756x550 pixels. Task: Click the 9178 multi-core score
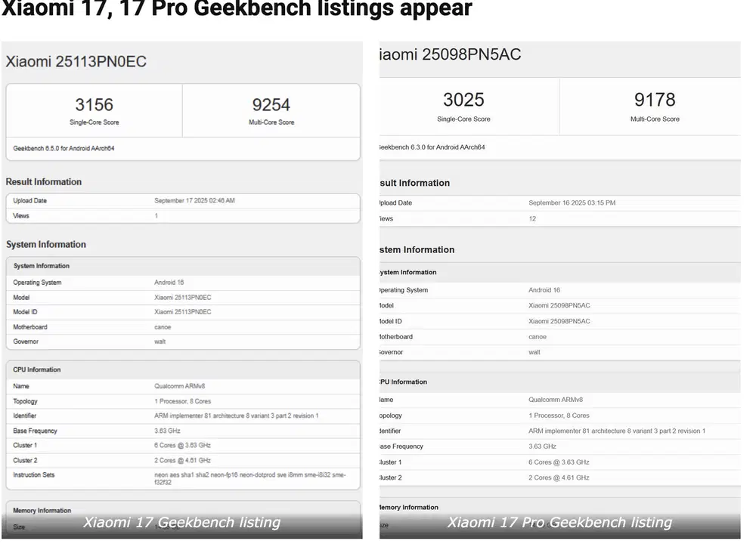click(x=655, y=100)
